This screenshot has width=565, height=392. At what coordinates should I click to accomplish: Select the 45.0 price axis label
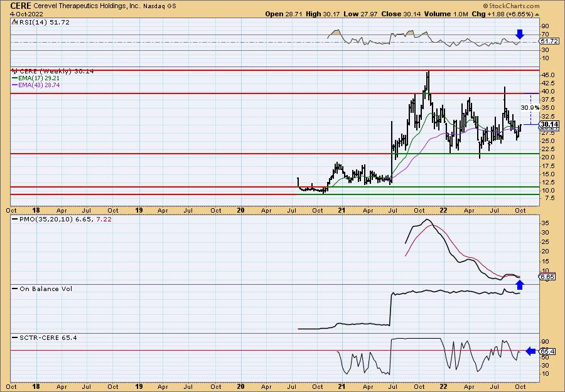[x=547, y=75]
